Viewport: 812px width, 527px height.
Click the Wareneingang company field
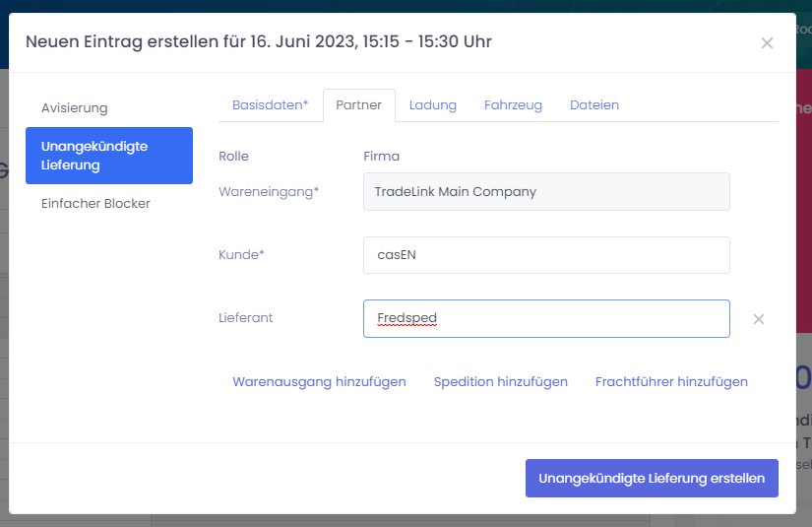[546, 192]
